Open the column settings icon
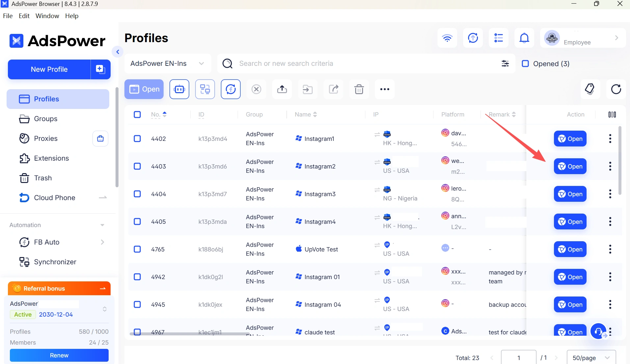 [612, 115]
